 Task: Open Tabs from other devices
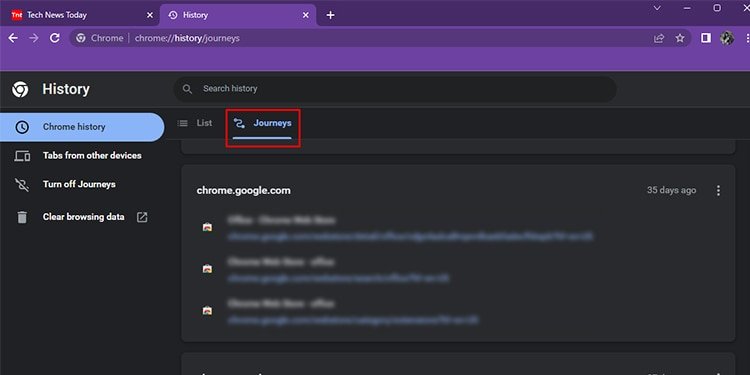pyautogui.click(x=92, y=155)
